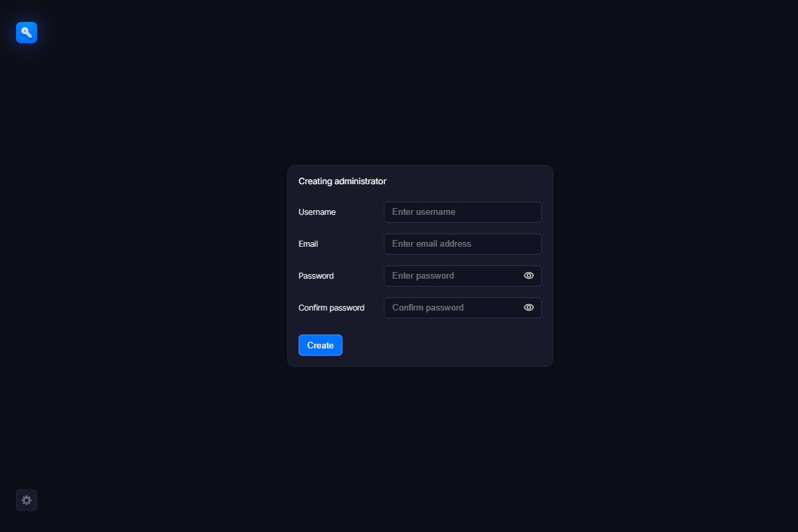Viewport: 798px width, 532px height.
Task: Unmask the confirmation password with its eye
Action: tap(529, 308)
